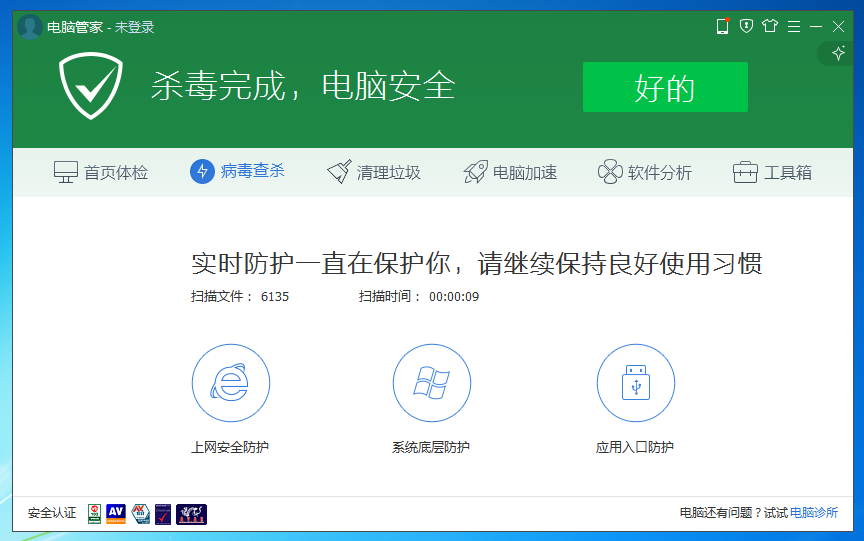
Task: Click the last dark blue certification badge
Action: tap(191, 514)
